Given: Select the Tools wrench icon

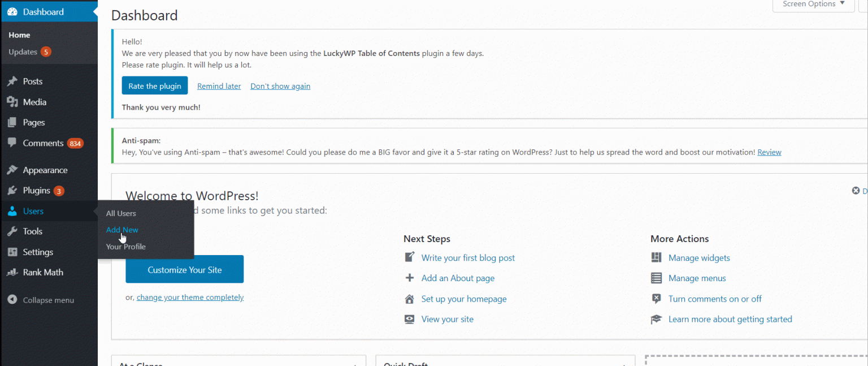Looking at the screenshot, I should point(12,231).
